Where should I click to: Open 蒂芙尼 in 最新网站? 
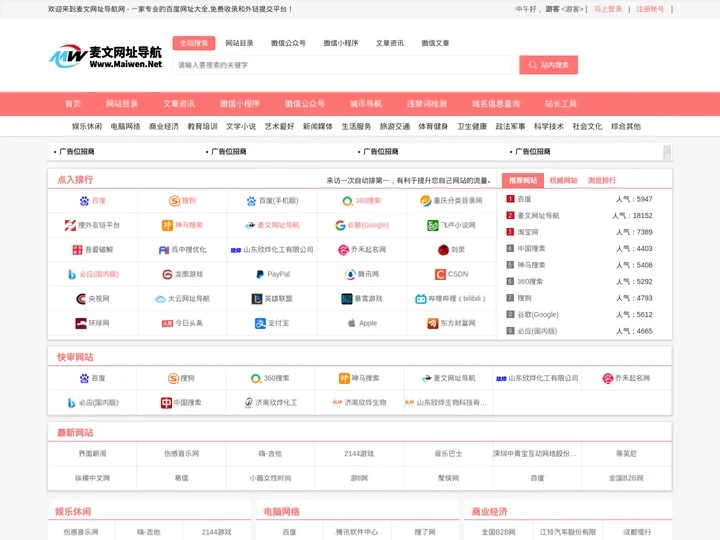(x=626, y=453)
